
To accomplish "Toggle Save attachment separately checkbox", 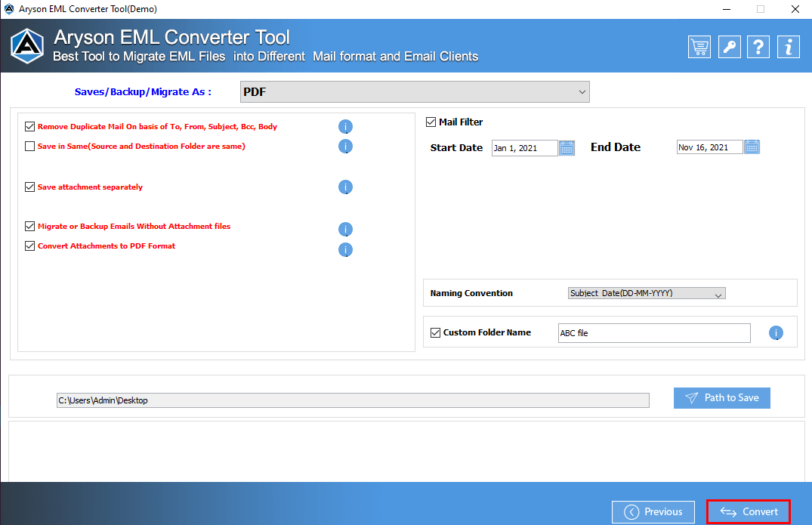I will 30,187.
